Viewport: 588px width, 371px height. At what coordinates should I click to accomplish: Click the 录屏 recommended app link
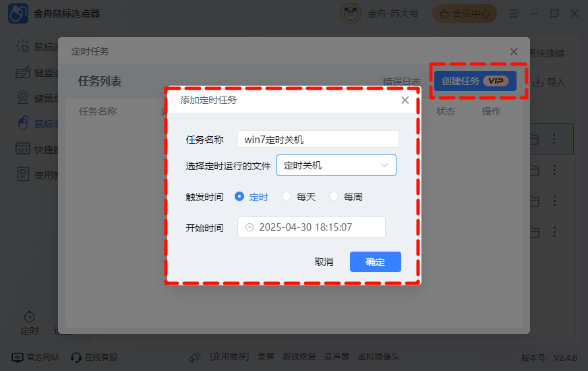[x=266, y=357]
